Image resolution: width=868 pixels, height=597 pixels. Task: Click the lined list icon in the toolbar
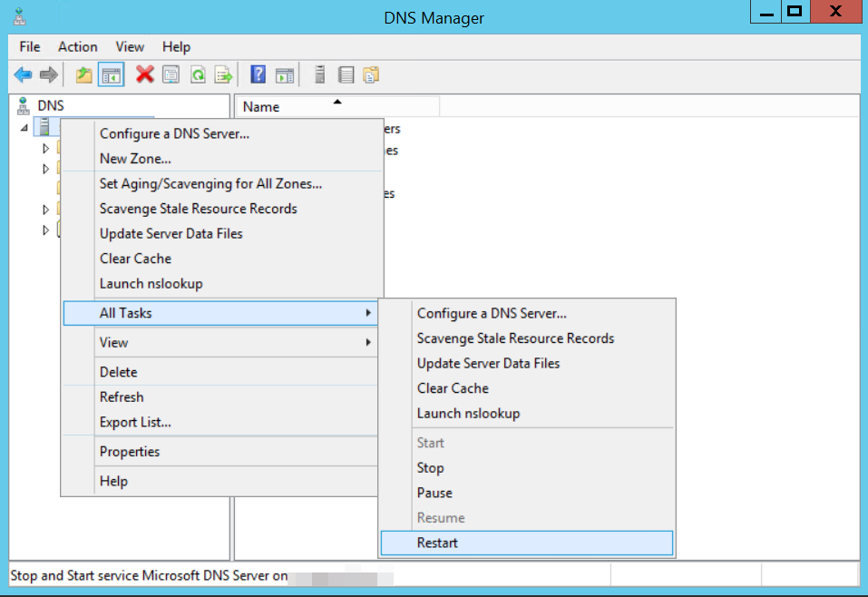(x=346, y=74)
